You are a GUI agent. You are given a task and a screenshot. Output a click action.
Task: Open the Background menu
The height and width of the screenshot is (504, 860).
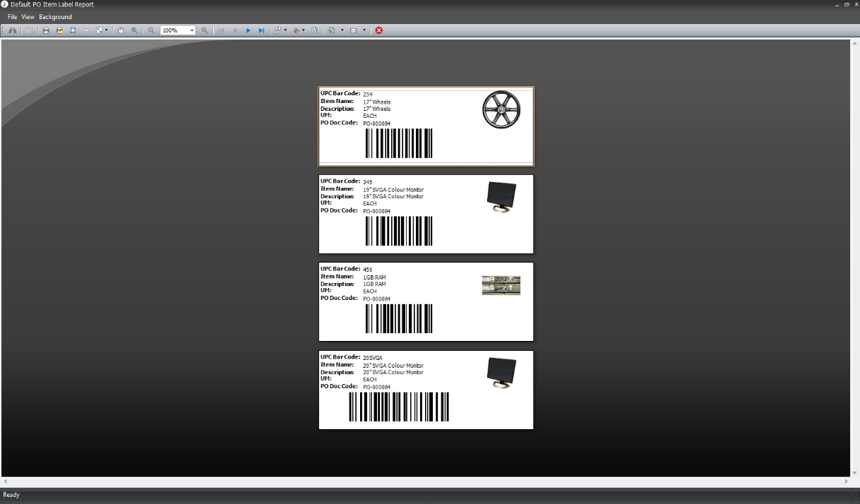(x=55, y=17)
